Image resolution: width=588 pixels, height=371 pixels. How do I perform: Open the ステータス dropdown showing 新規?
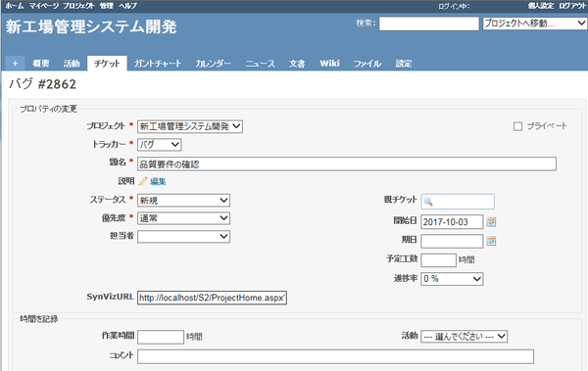[x=184, y=200]
